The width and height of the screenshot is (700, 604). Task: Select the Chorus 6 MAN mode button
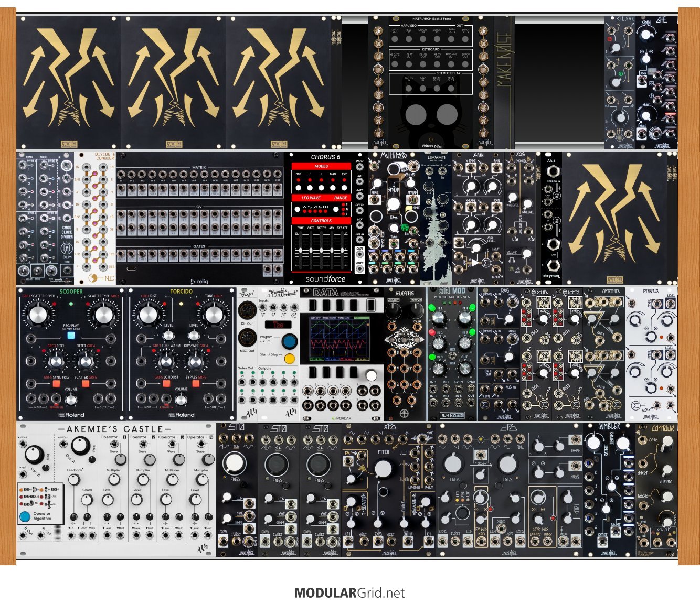(x=333, y=188)
